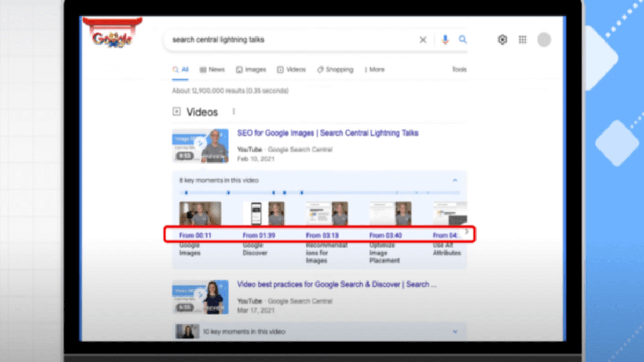The image size is (644, 362).
Task: Open the profile avatar in the top right
Action: pos(544,40)
